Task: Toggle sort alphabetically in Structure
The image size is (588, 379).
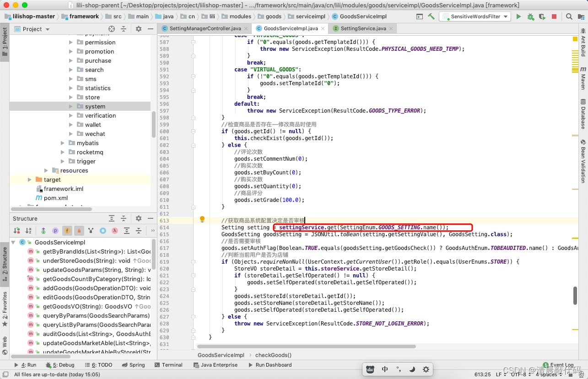Action: coord(28,231)
